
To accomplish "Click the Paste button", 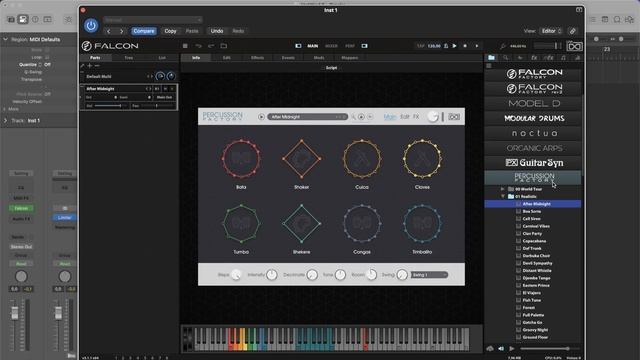I will (x=192, y=31).
